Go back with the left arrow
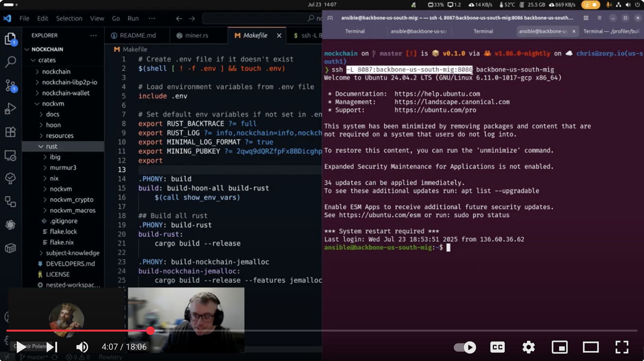 coord(179,18)
